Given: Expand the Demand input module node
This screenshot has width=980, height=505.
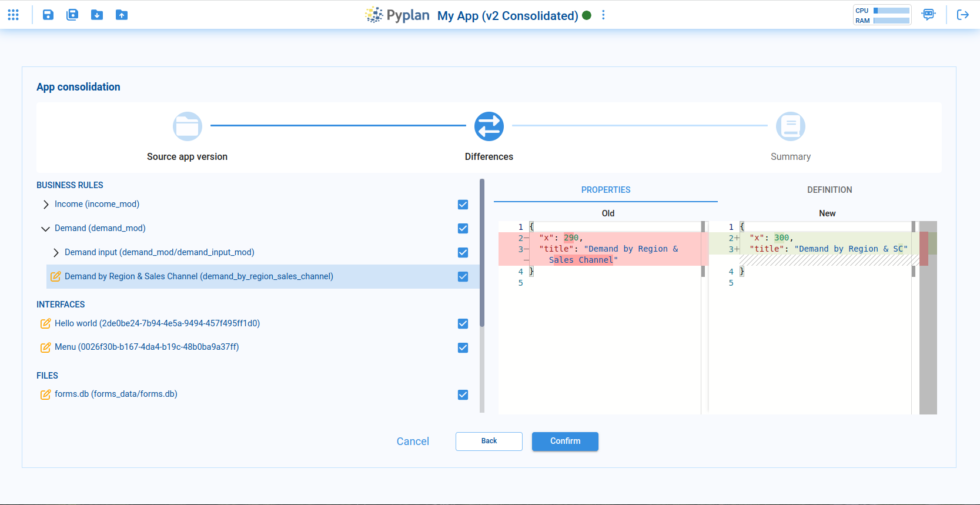Looking at the screenshot, I should coord(56,253).
